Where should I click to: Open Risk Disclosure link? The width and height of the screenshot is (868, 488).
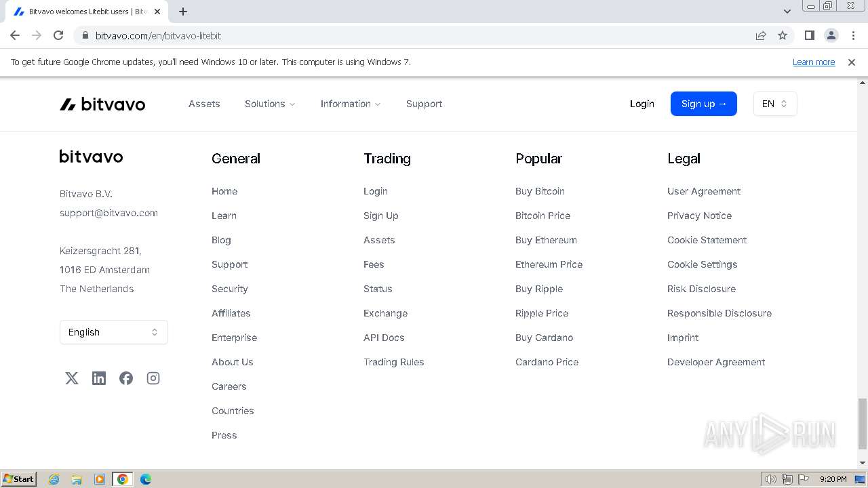tap(702, 289)
